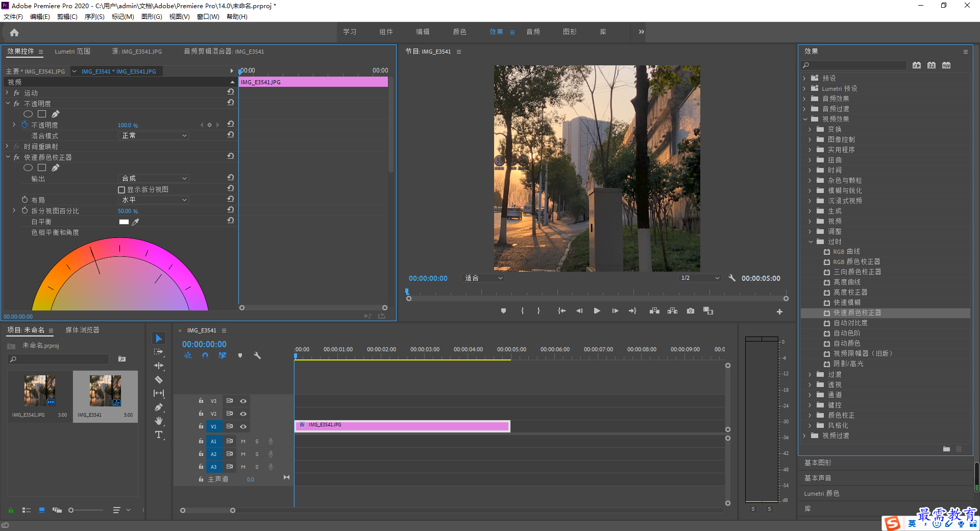Add marker in program monitor
Image resolution: width=980 pixels, height=531 pixels.
(503, 311)
